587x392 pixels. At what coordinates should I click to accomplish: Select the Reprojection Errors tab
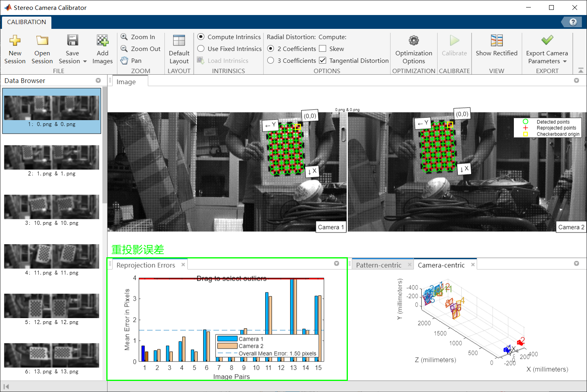pyautogui.click(x=146, y=265)
